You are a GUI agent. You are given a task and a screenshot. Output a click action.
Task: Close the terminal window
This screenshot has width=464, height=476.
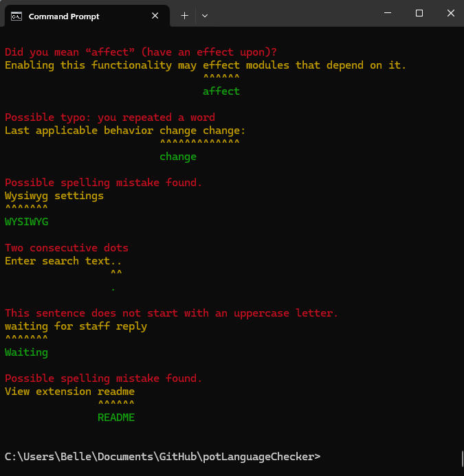(x=451, y=13)
